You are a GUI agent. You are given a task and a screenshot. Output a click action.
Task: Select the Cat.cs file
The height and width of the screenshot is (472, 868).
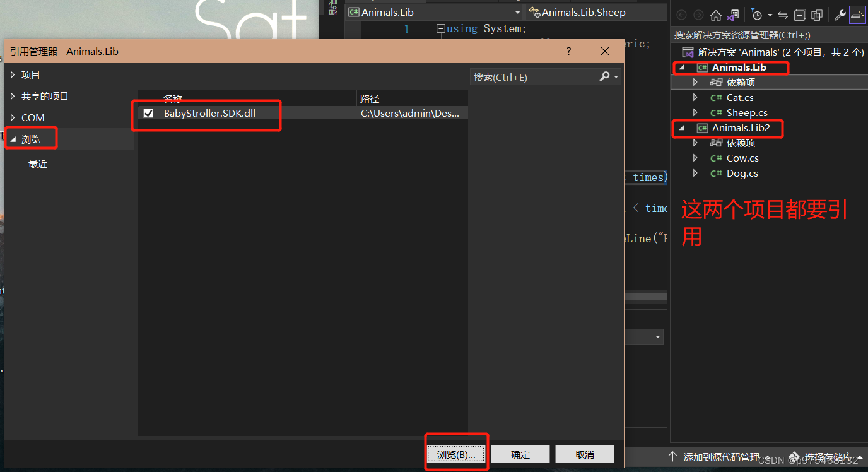(x=740, y=98)
